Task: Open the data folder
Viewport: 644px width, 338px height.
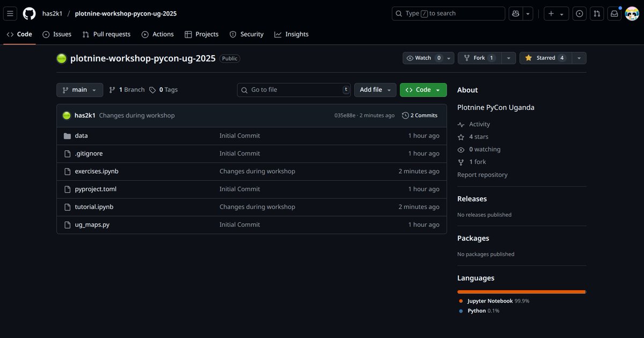Action: point(82,136)
